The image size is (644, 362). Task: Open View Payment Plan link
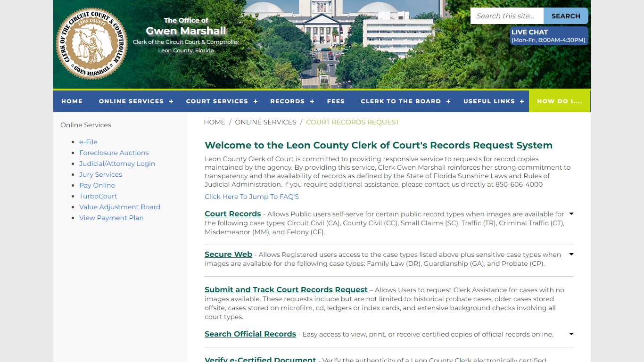(x=111, y=218)
